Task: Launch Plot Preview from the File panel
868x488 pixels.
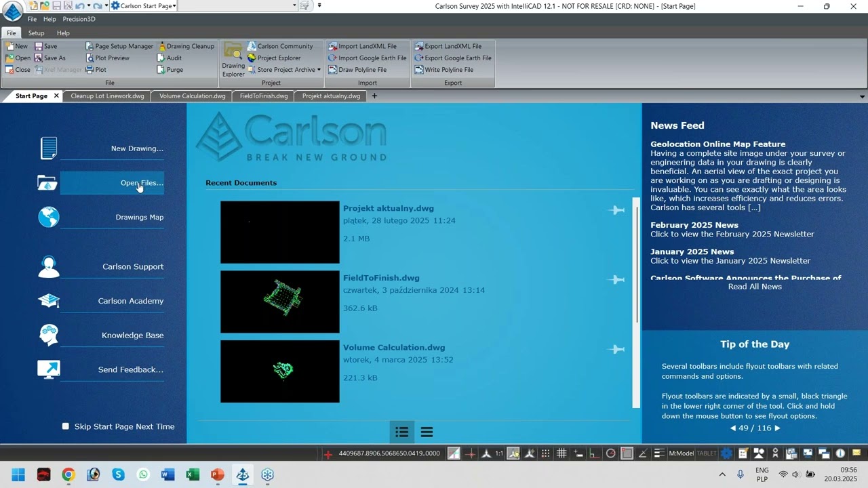Action: click(107, 58)
